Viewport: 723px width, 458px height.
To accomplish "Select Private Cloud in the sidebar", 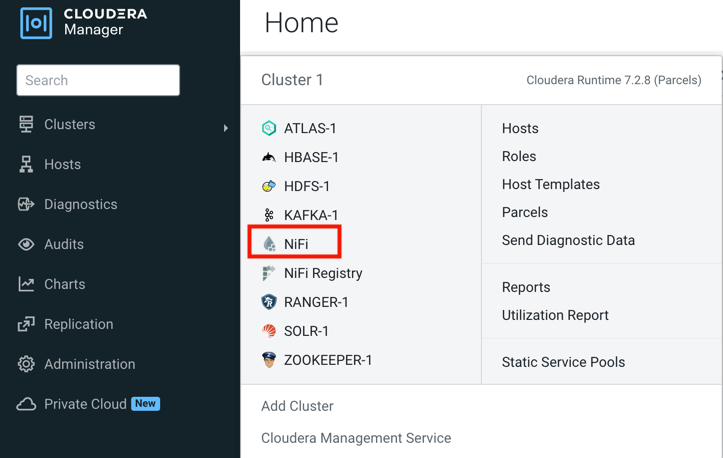I will (x=85, y=404).
